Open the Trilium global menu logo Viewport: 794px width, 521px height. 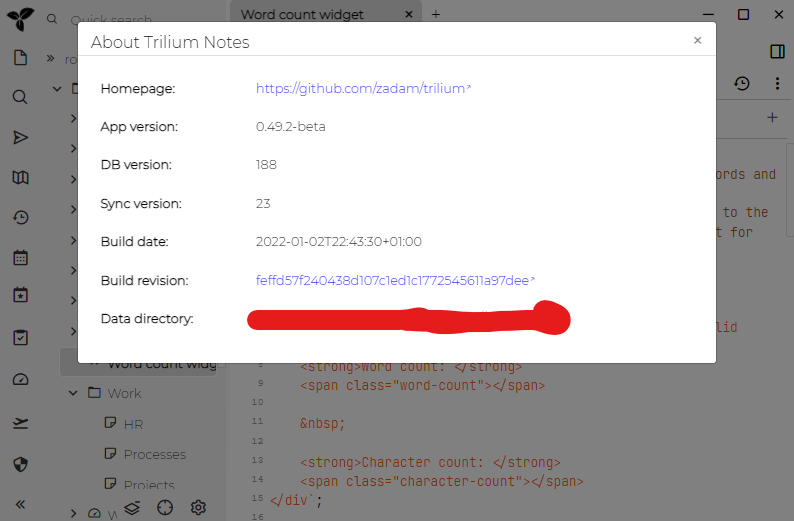tap(20, 18)
